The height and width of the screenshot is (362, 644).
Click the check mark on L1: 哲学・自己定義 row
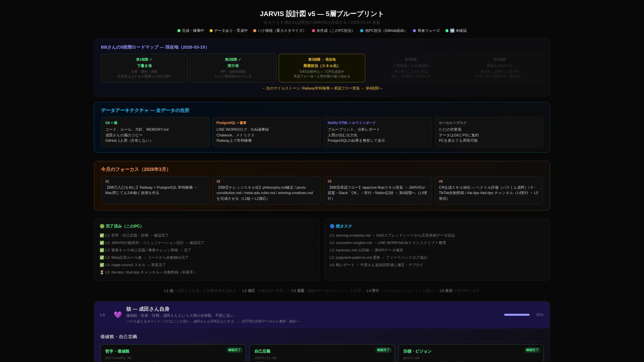pyautogui.click(x=102, y=236)
